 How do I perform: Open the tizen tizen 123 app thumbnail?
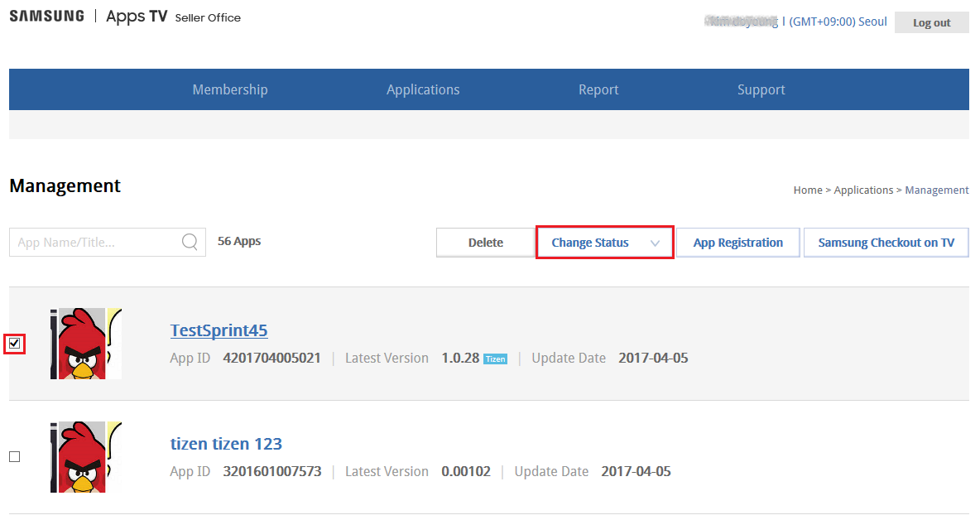pyautogui.click(x=86, y=457)
